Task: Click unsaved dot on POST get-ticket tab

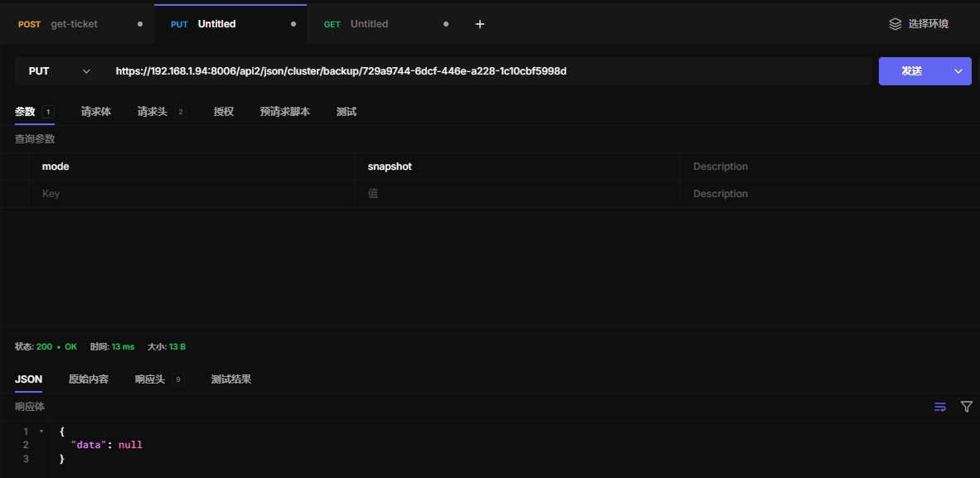Action: 140,24
